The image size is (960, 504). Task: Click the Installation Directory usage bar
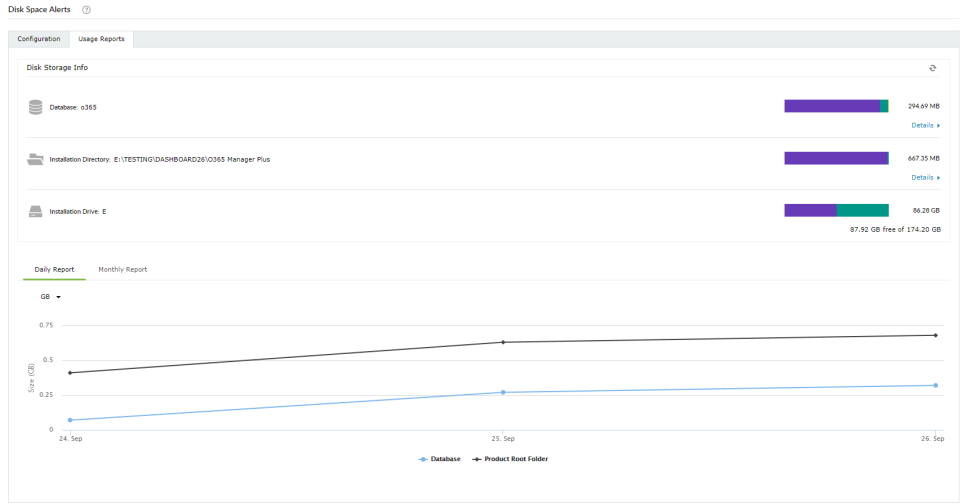(x=836, y=158)
